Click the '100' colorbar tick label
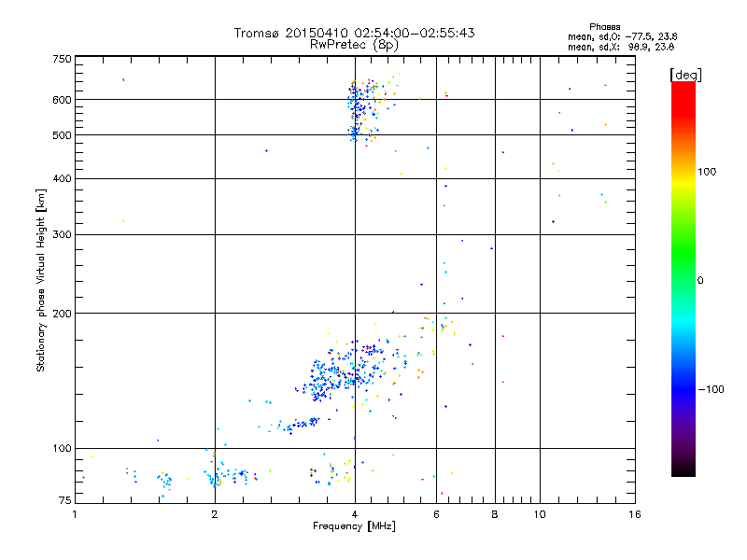Screen dimensions: 747x560 point(707,172)
